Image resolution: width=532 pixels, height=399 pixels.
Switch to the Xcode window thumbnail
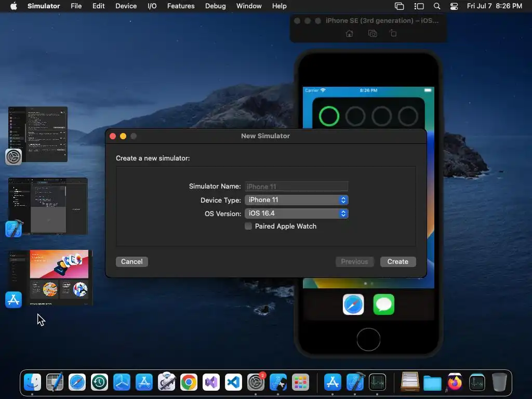[x=48, y=206]
